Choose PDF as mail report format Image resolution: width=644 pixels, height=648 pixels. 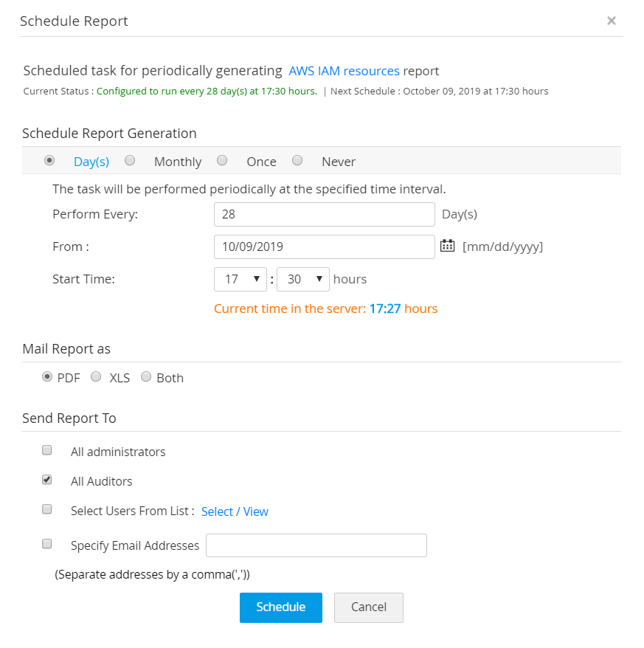[47, 377]
